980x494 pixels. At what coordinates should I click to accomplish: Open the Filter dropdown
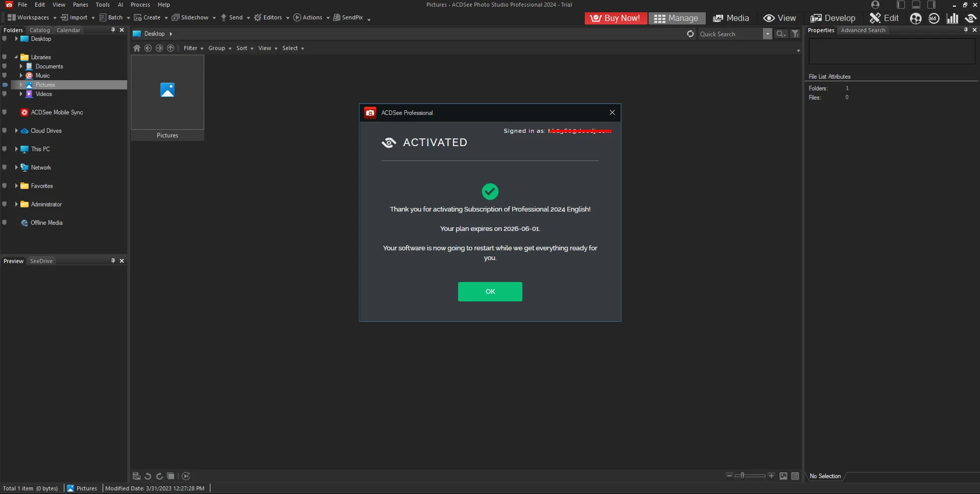194,48
